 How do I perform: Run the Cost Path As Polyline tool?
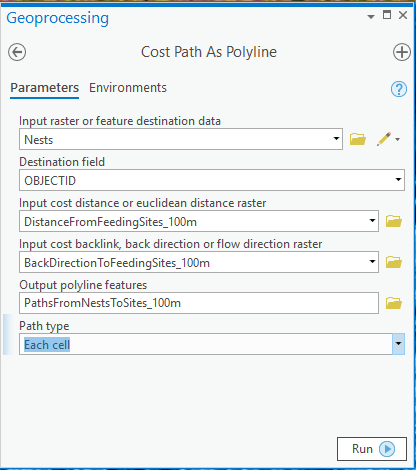tap(372, 449)
